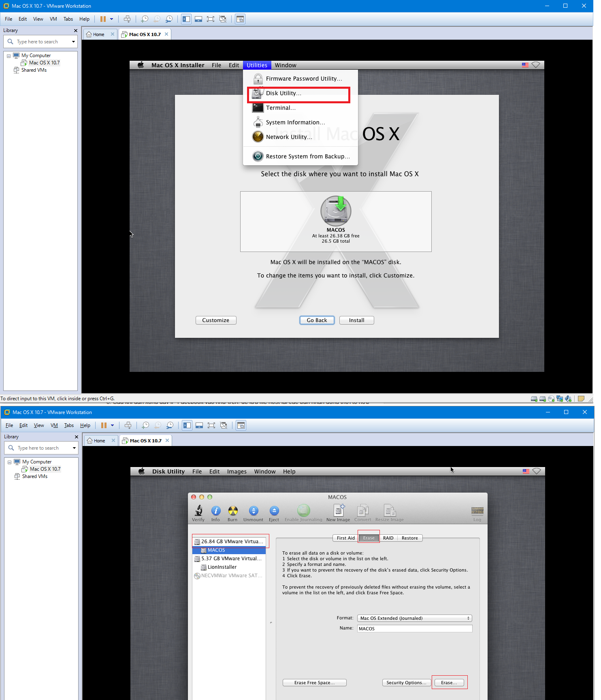Screen dimensions: 601x700
Task: Open snapshot manager in the Installer VMware window
Action: point(169,19)
